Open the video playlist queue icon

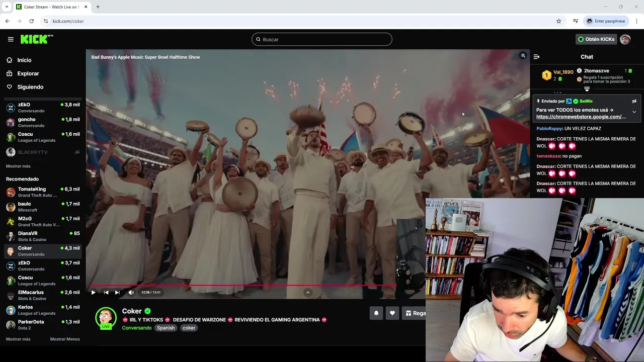coord(523,56)
